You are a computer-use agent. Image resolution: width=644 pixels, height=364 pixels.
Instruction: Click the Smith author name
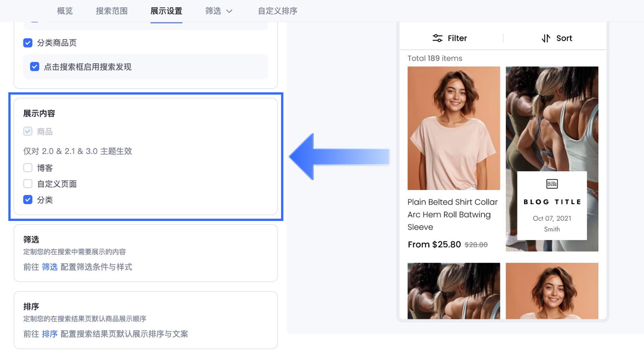click(552, 229)
